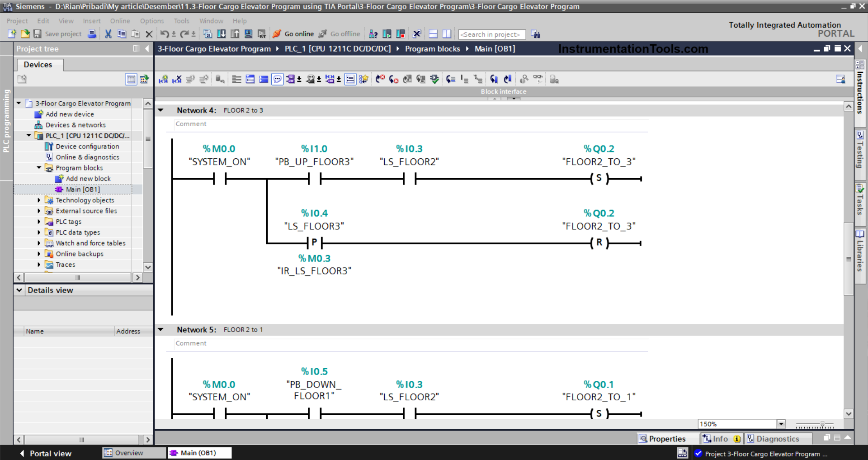Collapse Network 4 section
This screenshot has width=868, height=460.
point(160,110)
